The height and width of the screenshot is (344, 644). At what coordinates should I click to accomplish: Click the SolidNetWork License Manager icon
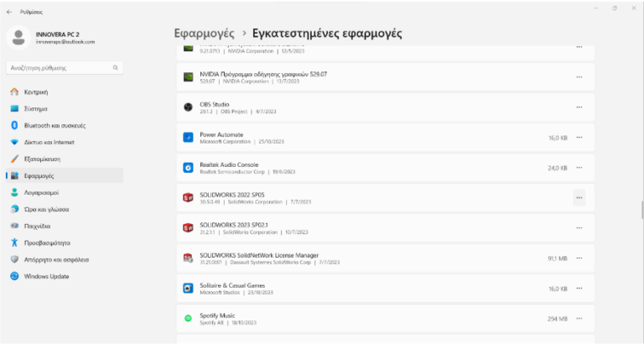189,258
